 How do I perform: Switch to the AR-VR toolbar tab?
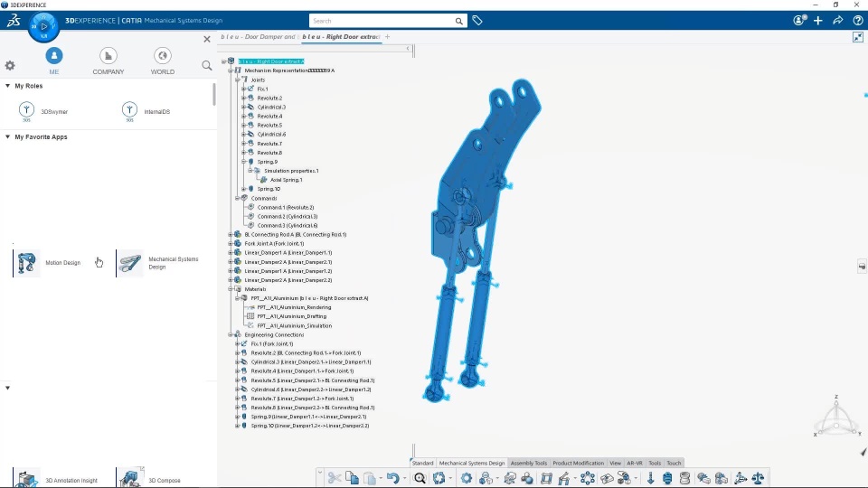635,463
